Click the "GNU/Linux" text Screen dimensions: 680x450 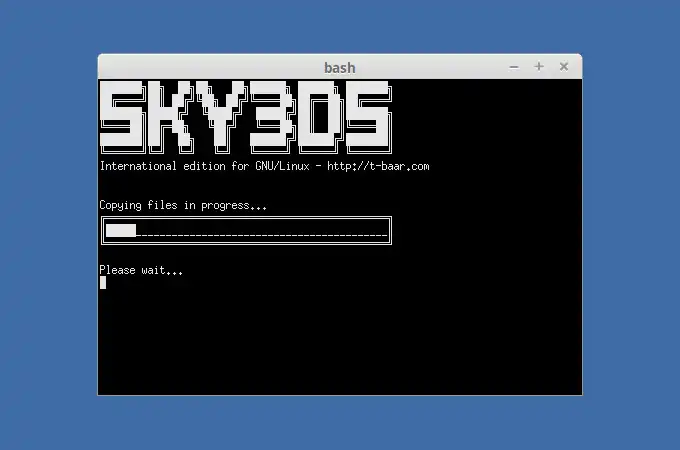(x=282, y=166)
